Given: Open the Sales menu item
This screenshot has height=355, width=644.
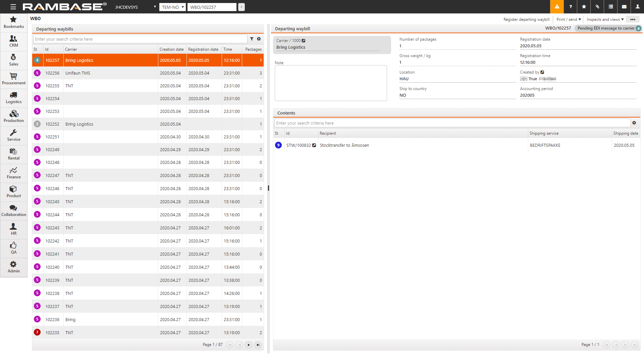Looking at the screenshot, I should (13, 60).
